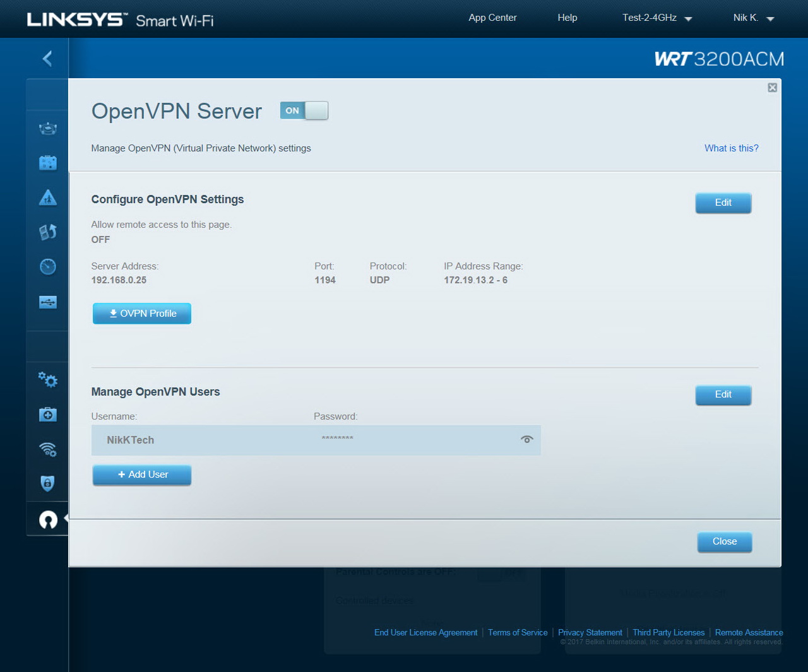Screen dimensions: 808x672
Task: Edit the Manage OpenVPN Users section
Action: (723, 394)
